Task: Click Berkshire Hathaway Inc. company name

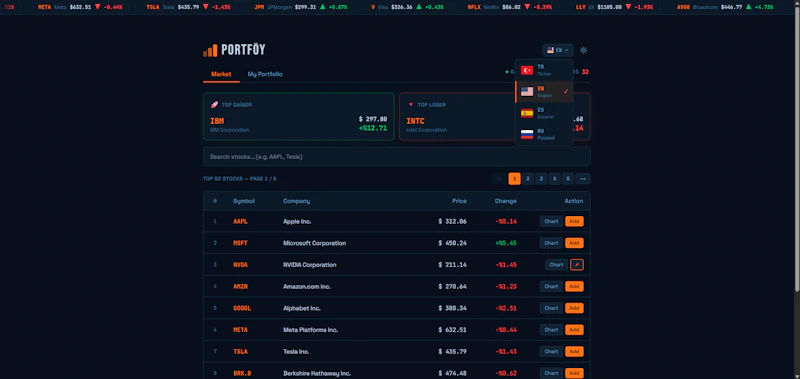Action: (317, 373)
